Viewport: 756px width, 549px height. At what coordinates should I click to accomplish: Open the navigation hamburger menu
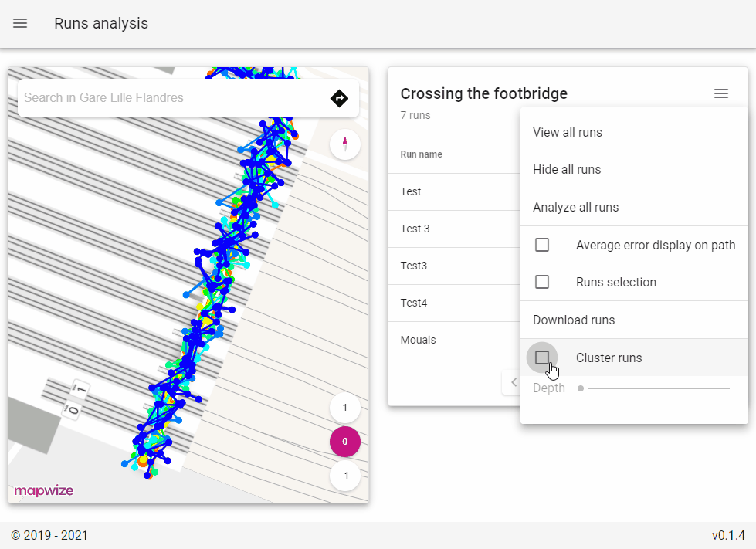pos(20,23)
